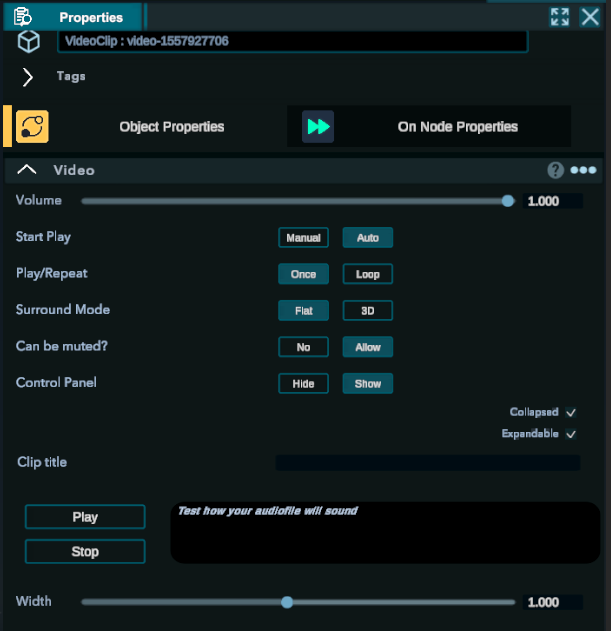The height and width of the screenshot is (631, 611).
Task: Toggle the Expandable checkbox
Action: 571,434
